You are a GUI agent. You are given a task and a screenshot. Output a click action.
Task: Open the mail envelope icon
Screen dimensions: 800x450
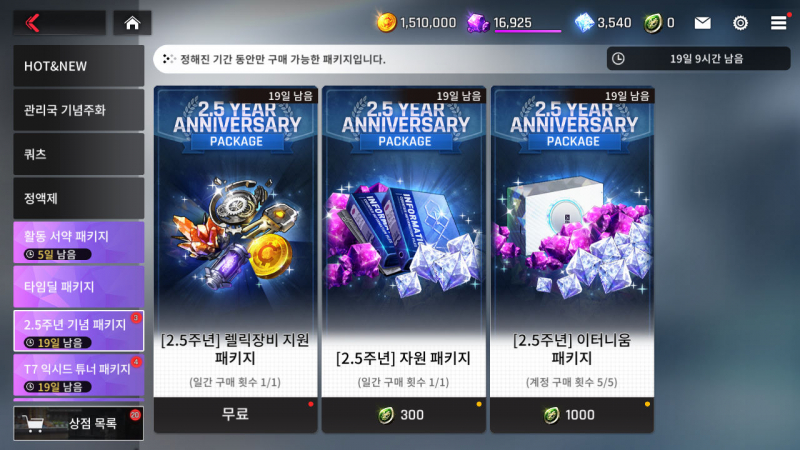(703, 23)
